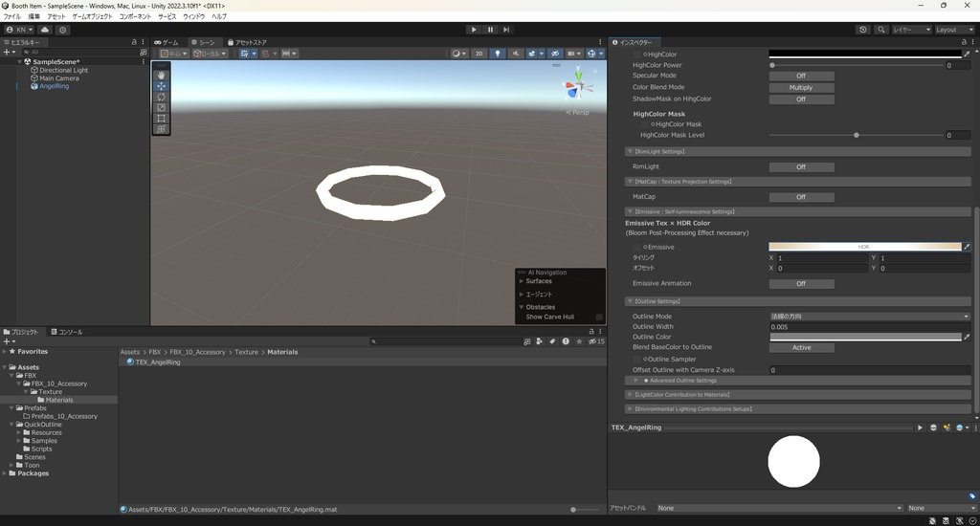Screen dimensions: 980x526
Task: Pick Outline Color with the eyedropper
Action: [967, 337]
